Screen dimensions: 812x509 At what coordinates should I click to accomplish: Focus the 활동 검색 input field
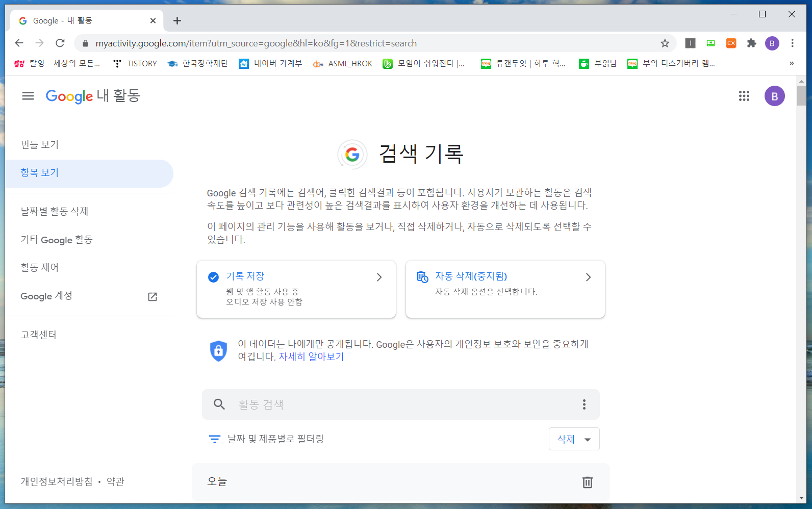[401, 404]
